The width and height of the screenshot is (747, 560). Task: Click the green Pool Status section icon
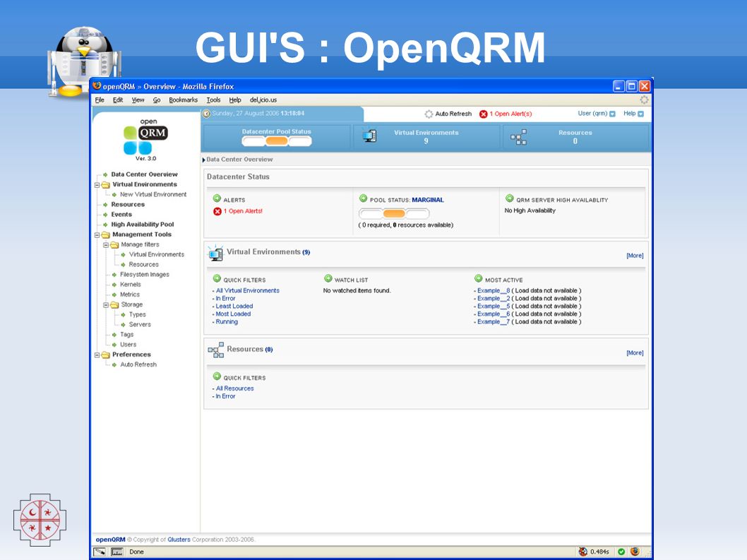(x=364, y=198)
